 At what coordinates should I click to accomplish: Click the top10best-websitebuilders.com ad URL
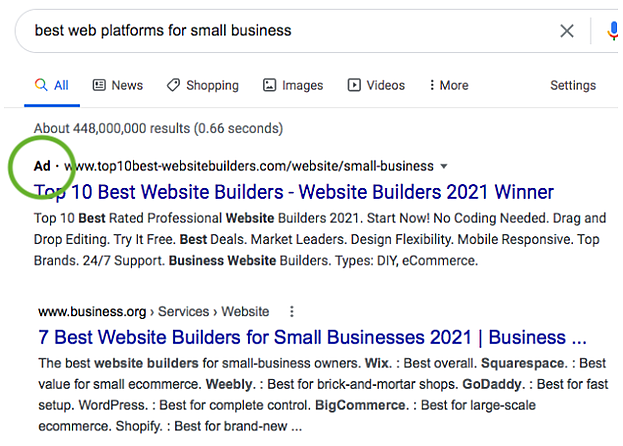pyautogui.click(x=250, y=166)
